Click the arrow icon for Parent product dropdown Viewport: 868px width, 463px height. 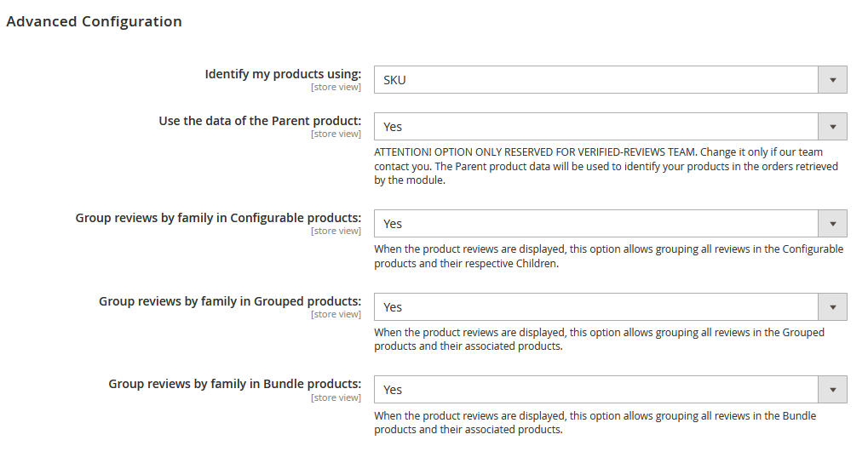pyautogui.click(x=832, y=127)
